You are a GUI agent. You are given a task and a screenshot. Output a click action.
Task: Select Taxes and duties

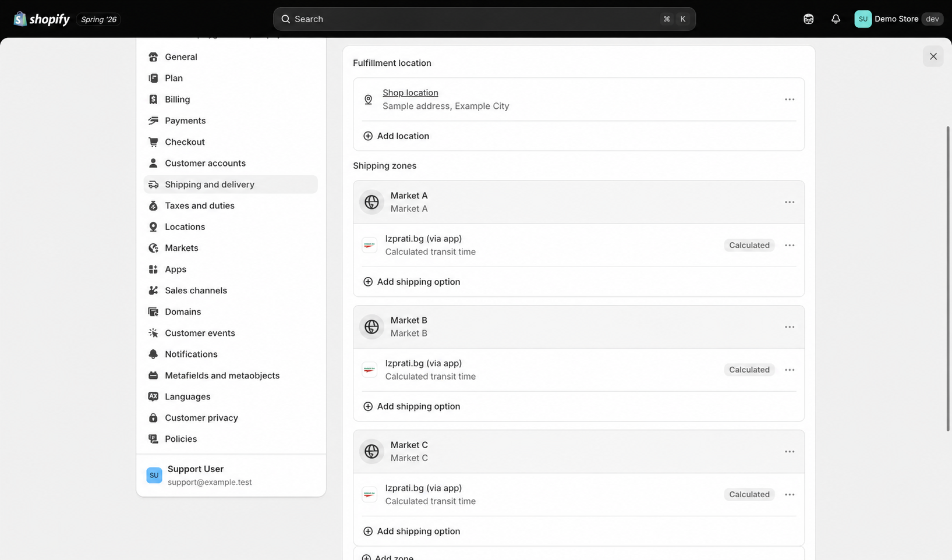[x=231, y=205]
